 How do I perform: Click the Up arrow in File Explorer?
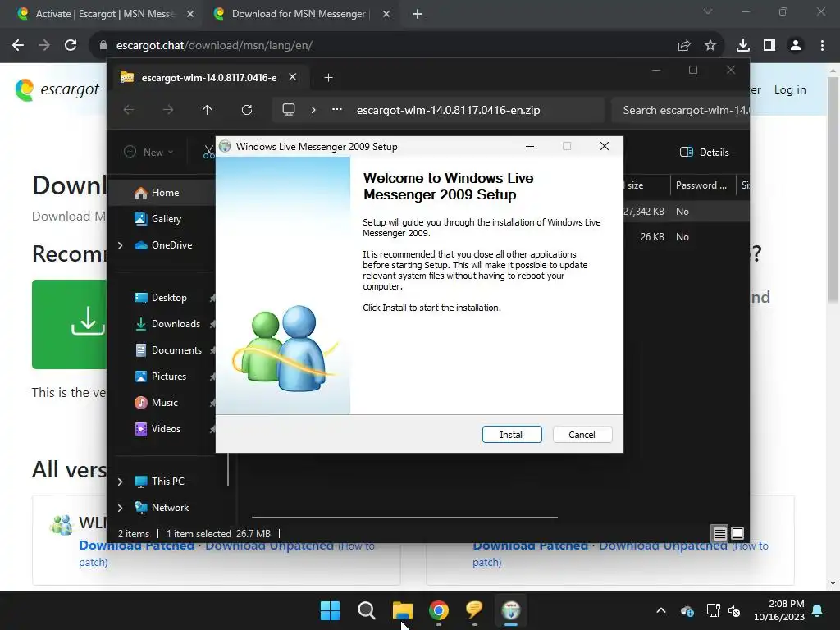coord(208,110)
